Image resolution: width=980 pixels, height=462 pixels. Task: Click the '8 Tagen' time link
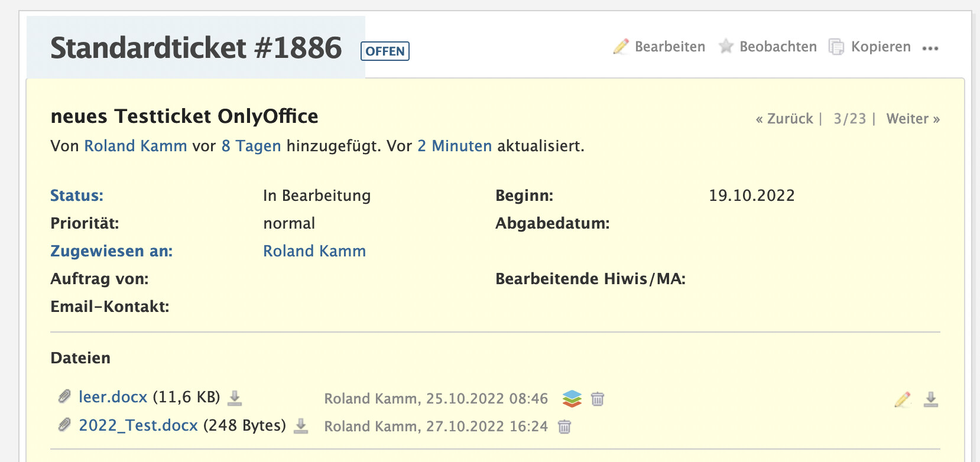click(251, 146)
